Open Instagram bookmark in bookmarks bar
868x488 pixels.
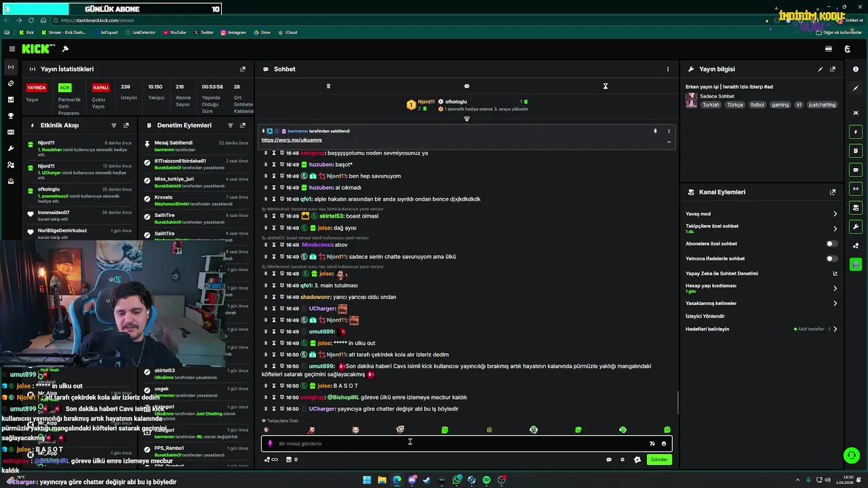(x=233, y=33)
